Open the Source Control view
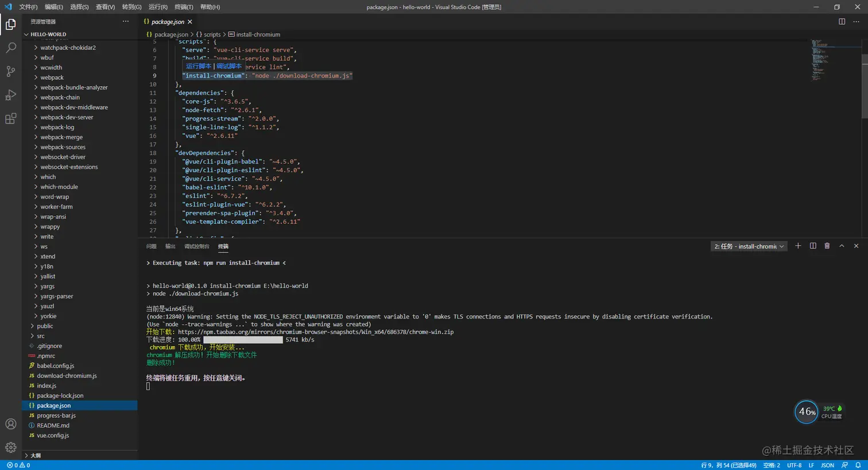The height and width of the screenshot is (470, 868). tap(11, 71)
